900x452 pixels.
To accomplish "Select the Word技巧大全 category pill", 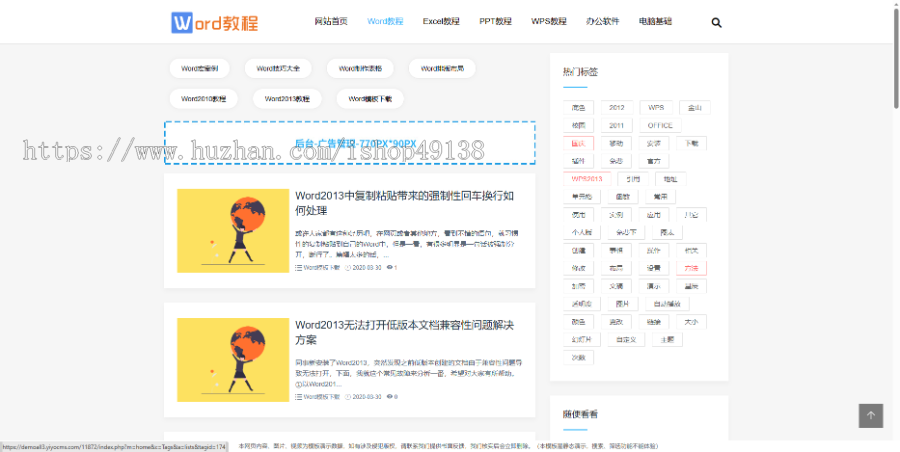I will point(278,68).
